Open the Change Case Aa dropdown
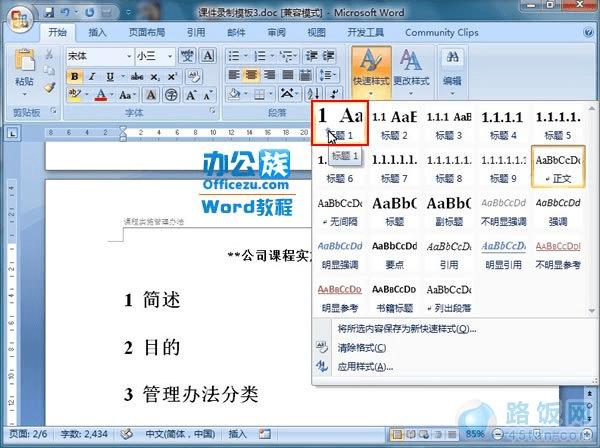Image resolution: width=600 pixels, height=448 pixels. coord(127,94)
